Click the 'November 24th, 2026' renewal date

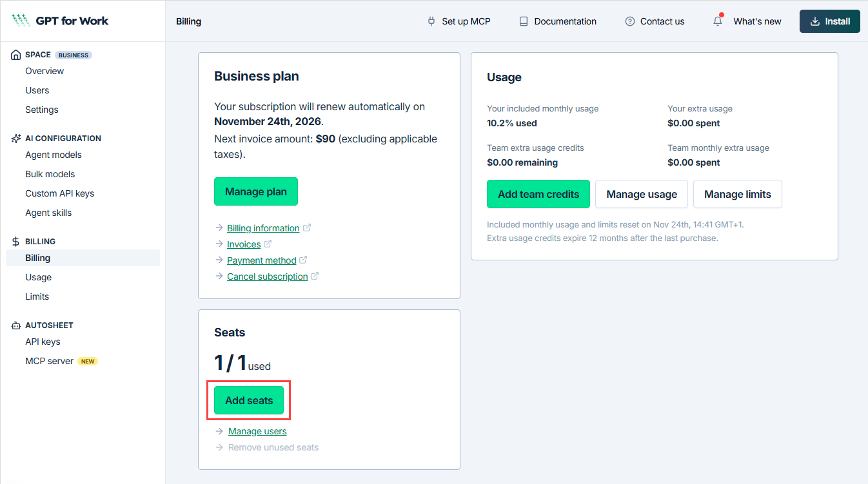(x=268, y=121)
